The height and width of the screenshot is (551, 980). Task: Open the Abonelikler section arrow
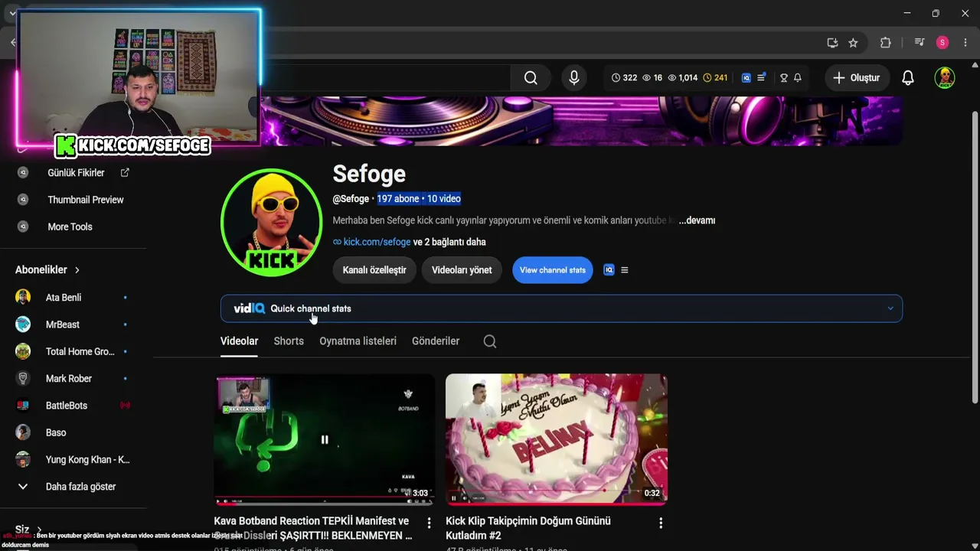77,270
